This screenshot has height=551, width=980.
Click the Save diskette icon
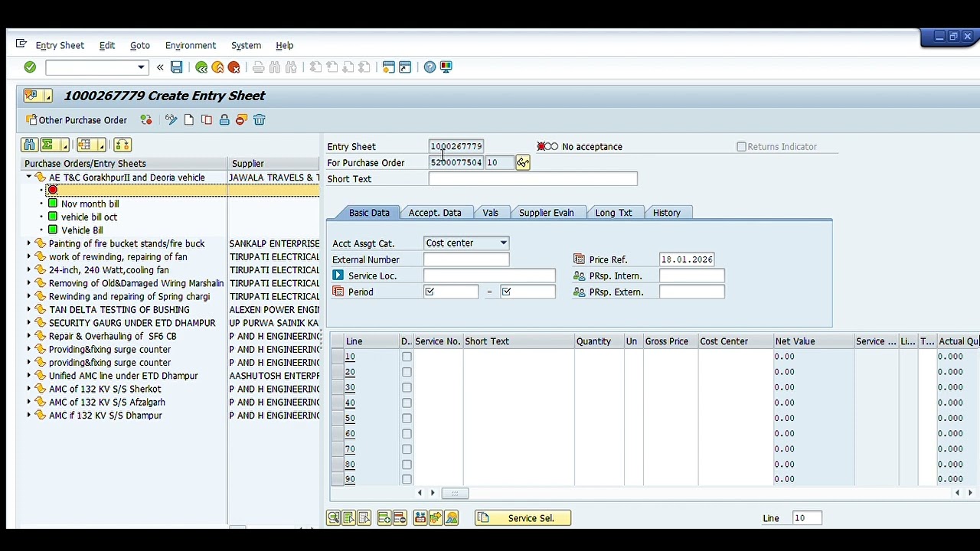[x=177, y=67]
